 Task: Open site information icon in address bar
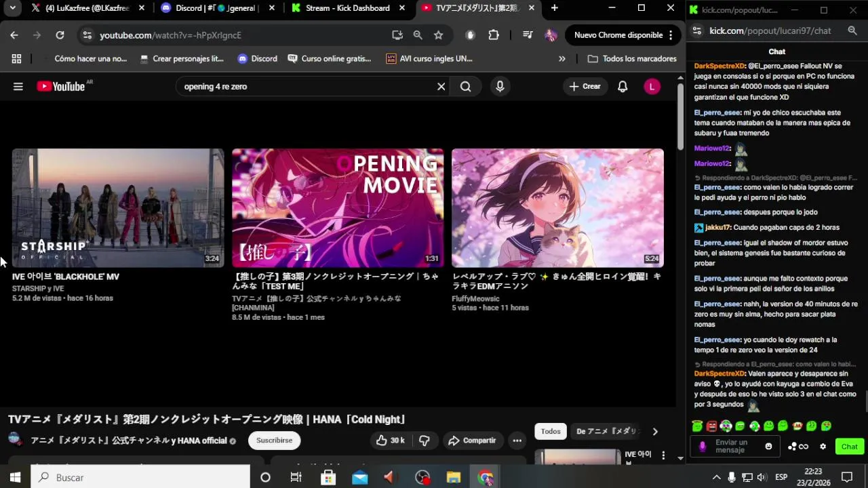[x=86, y=35]
